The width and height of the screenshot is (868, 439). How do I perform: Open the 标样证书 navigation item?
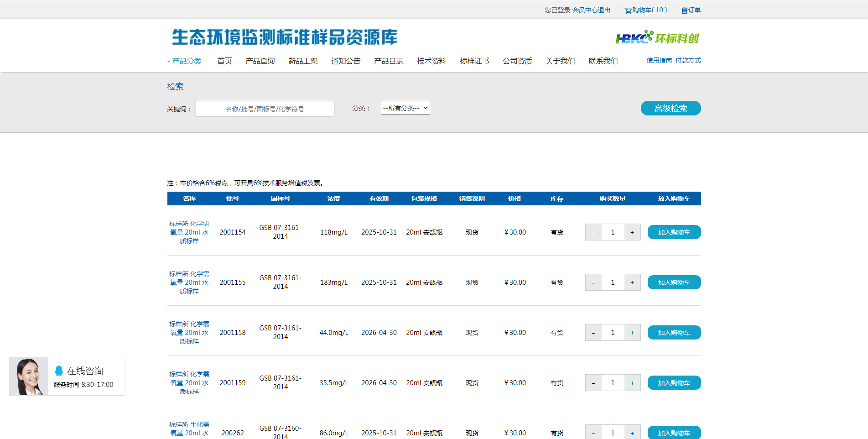coord(474,61)
